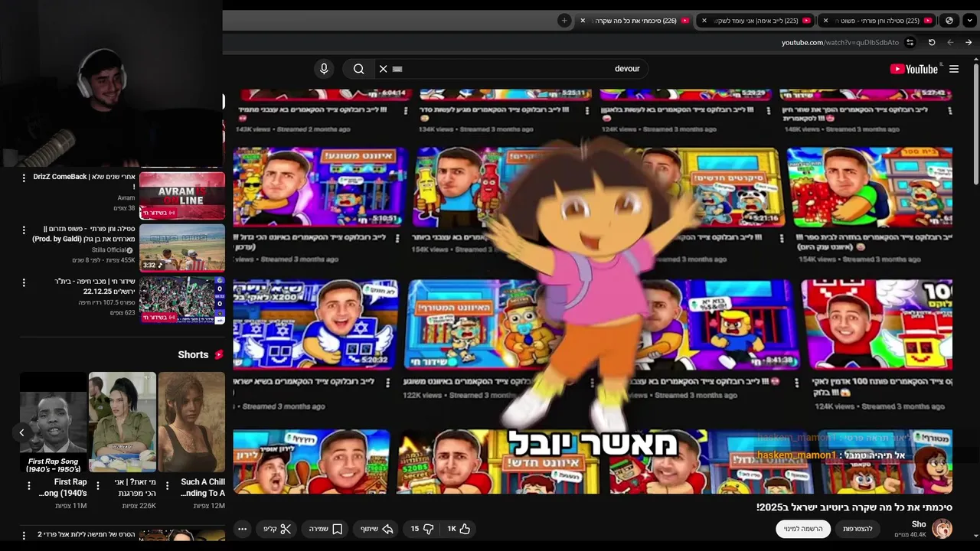Screen dimensions: 980x551
Task: Open the Sho channel name link
Action: (x=919, y=524)
